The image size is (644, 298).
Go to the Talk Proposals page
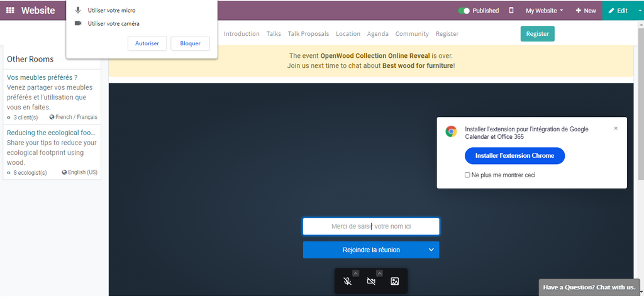click(x=308, y=34)
